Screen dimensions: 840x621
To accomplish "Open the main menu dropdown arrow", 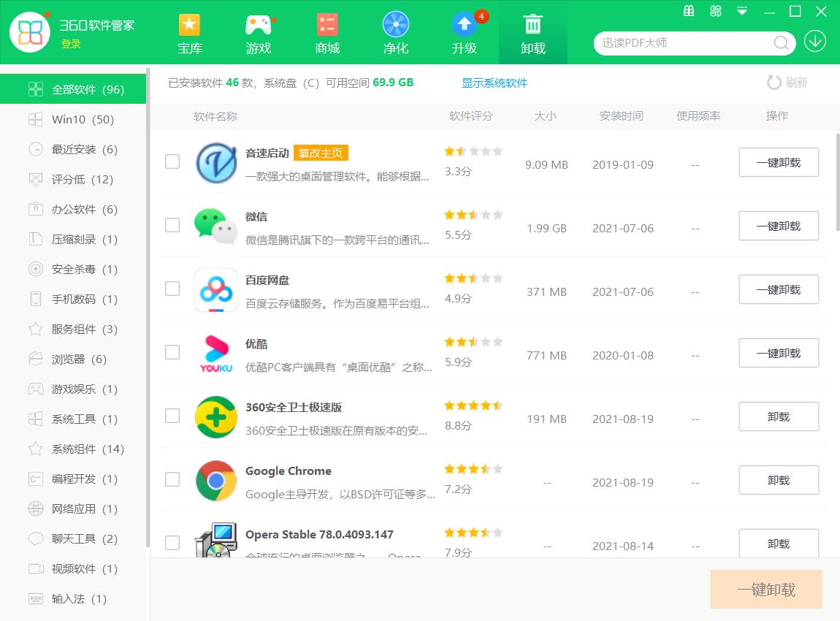I will [741, 12].
